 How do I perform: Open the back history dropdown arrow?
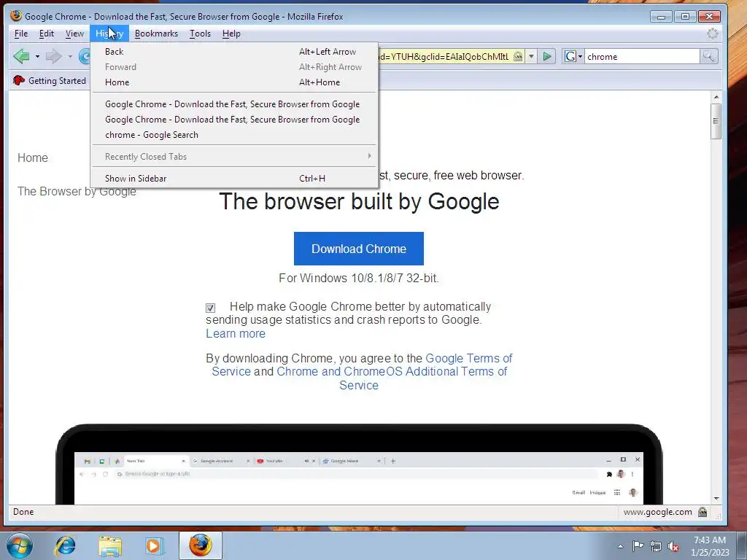point(37,57)
